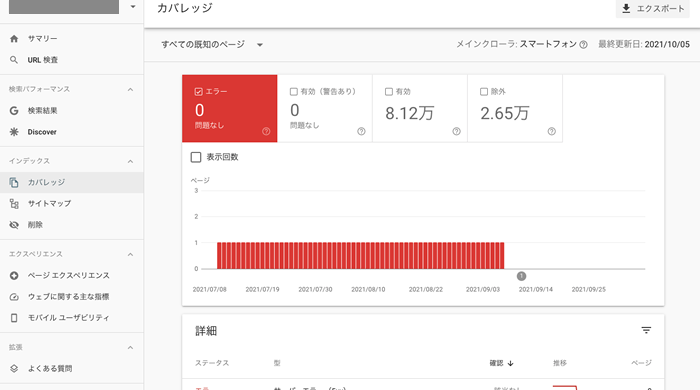The height and width of the screenshot is (390, 700).
Task: Click help icon next to スマートフォン
Action: [x=583, y=45]
